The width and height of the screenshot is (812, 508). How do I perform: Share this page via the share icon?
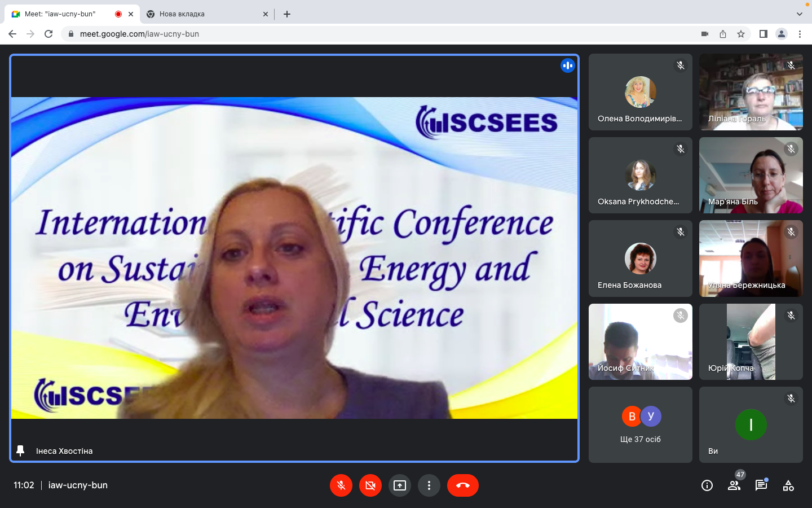click(723, 34)
